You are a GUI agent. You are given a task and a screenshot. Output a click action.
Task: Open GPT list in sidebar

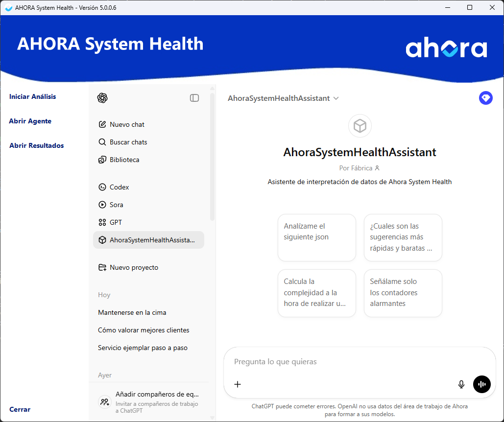click(x=148, y=222)
